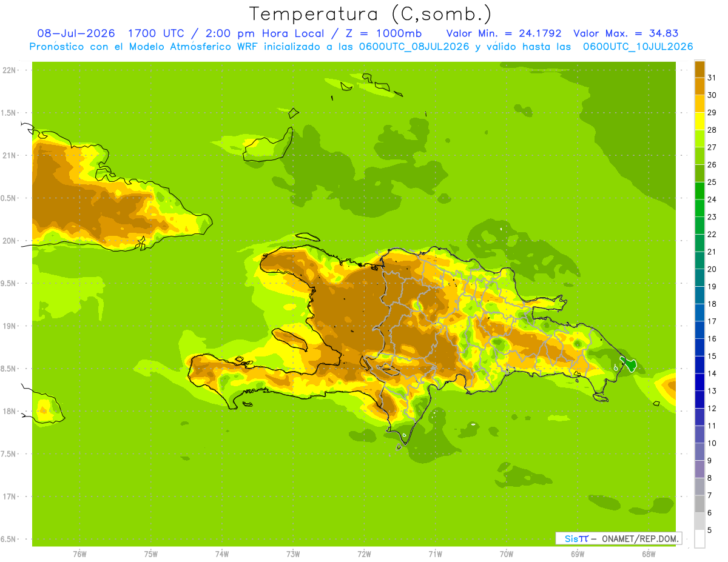The image size is (728, 562).
Task: Click the forecast date "08-Jul-2026"
Action: tap(76, 33)
